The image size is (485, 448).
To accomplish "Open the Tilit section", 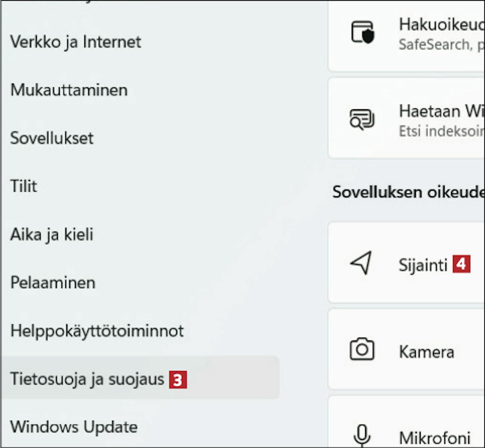I will (24, 186).
